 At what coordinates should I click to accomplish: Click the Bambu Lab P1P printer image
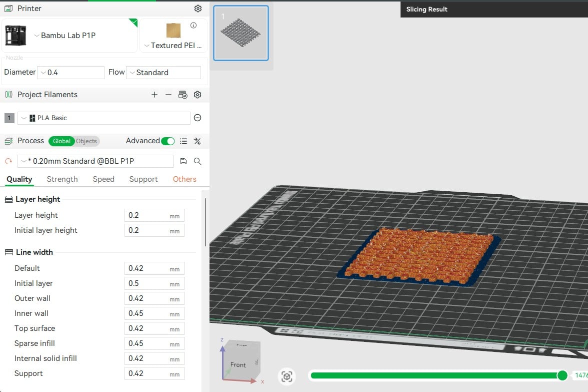pyautogui.click(x=16, y=36)
